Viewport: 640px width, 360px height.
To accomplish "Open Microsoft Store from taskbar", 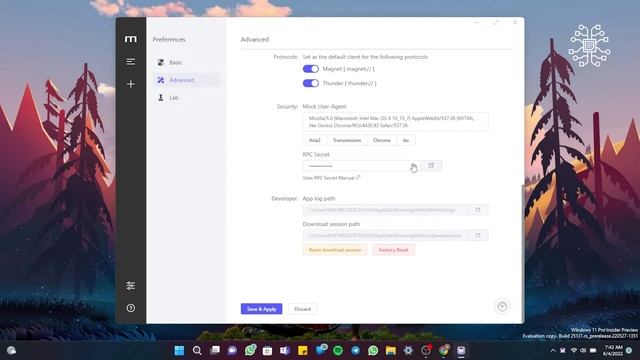I will [x=267, y=351].
